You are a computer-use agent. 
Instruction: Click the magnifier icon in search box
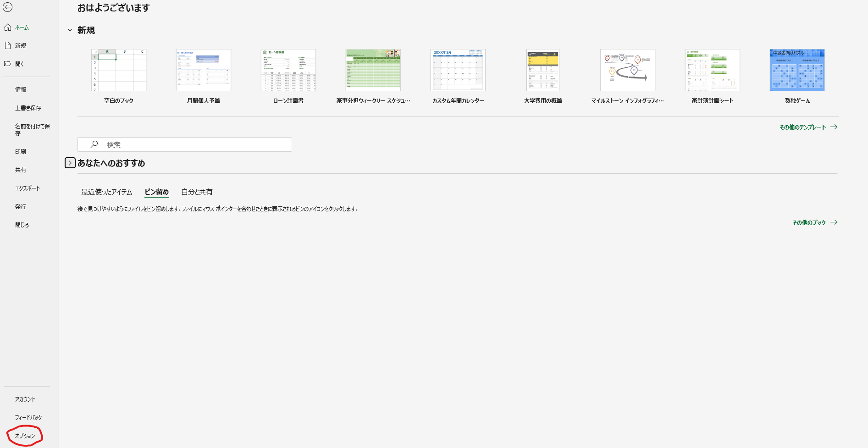[94, 144]
